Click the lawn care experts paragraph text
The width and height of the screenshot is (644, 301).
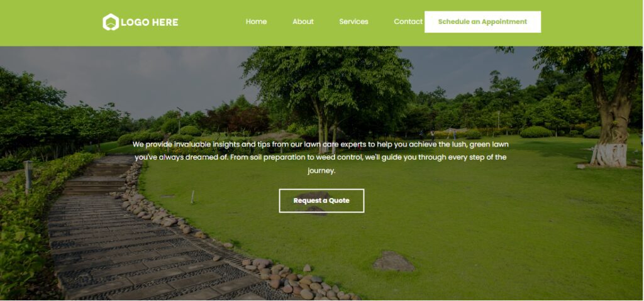(321, 157)
